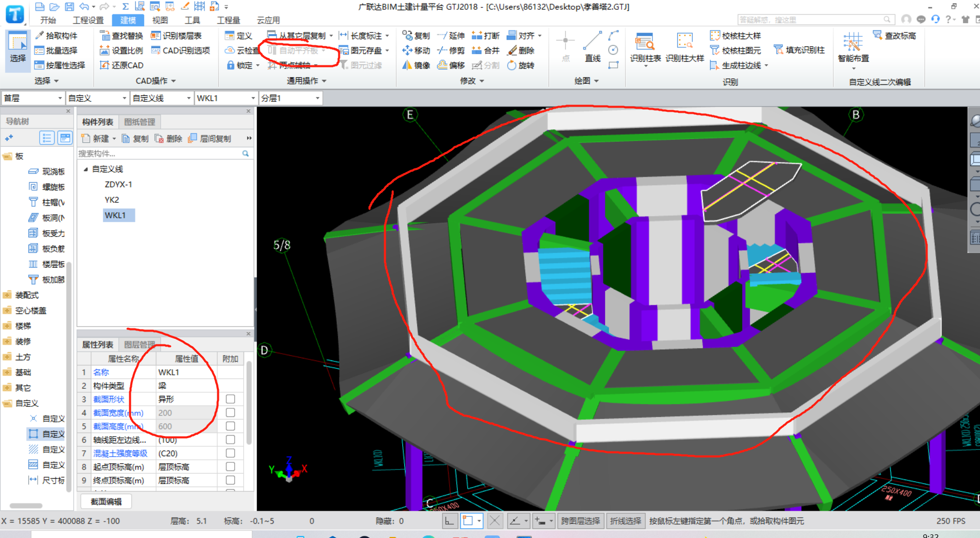980x538 pixels.
Task: Switch to 图纸管理 tab
Action: pos(140,122)
